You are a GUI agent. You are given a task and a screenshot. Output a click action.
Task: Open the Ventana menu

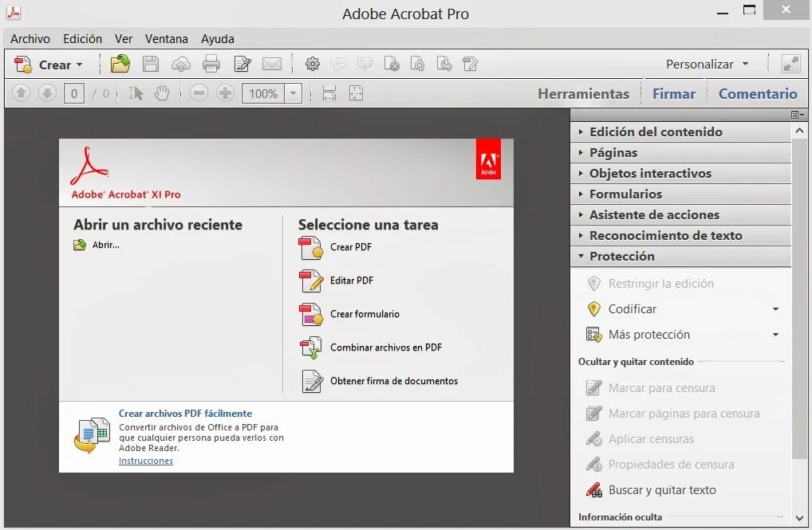click(x=166, y=39)
